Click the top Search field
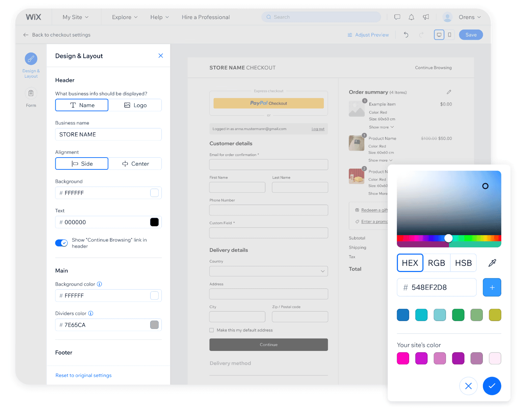The height and width of the screenshot is (420, 526). 321,17
